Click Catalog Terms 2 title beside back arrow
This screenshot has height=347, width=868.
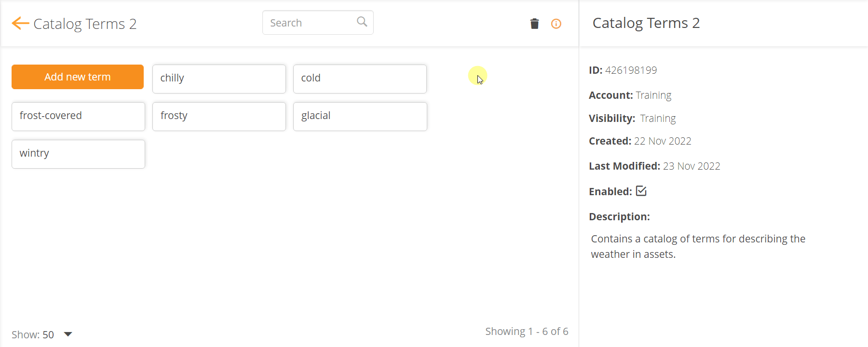(85, 24)
